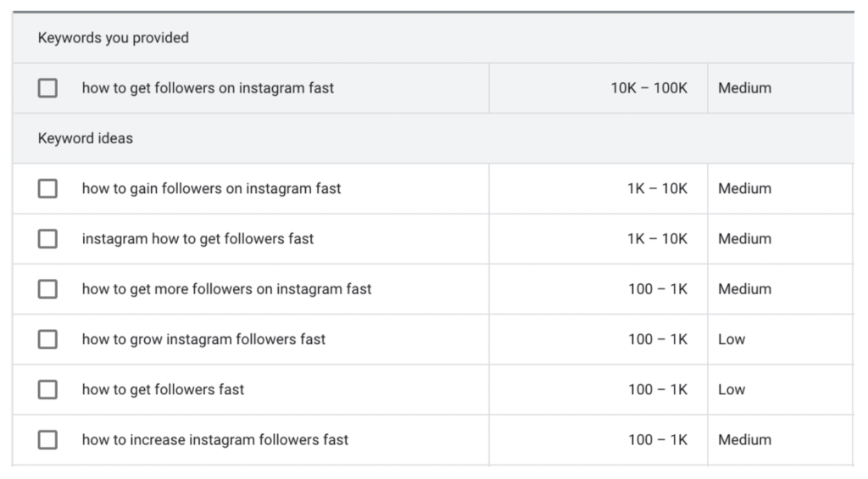868x479 pixels.
Task: Select checkbox for 'how to gain followers on instagram fast'
Action: pyautogui.click(x=47, y=188)
